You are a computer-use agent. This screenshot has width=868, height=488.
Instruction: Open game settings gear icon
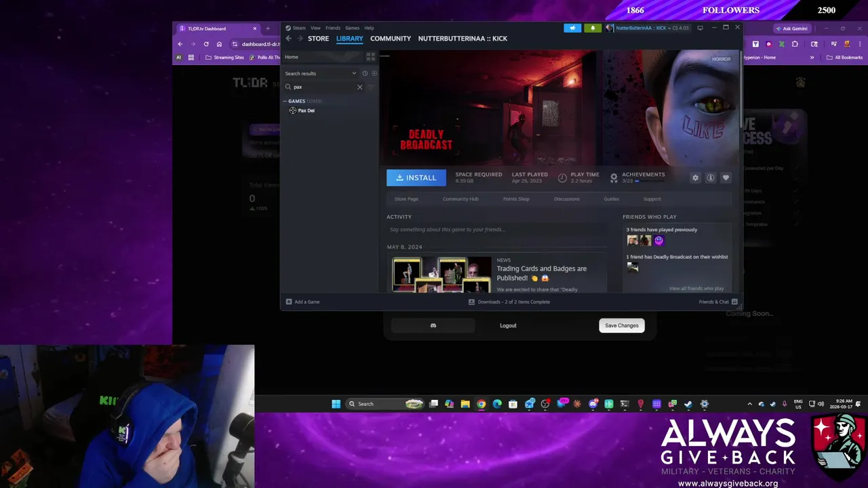695,178
